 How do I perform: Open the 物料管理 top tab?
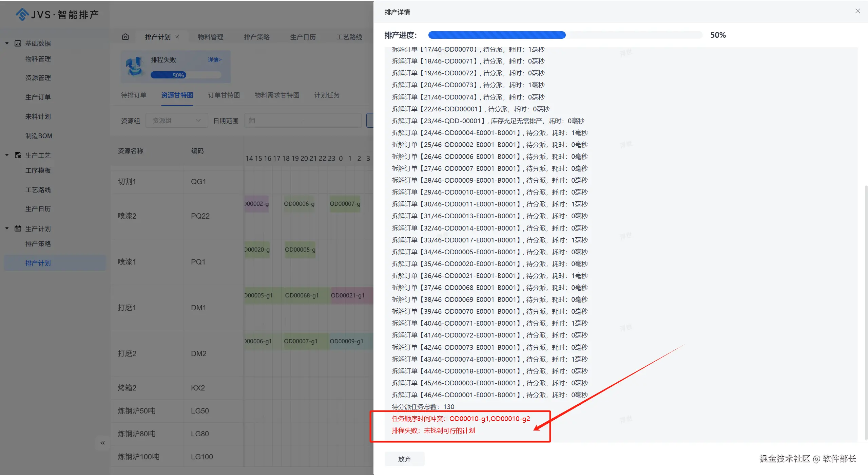[210, 37]
